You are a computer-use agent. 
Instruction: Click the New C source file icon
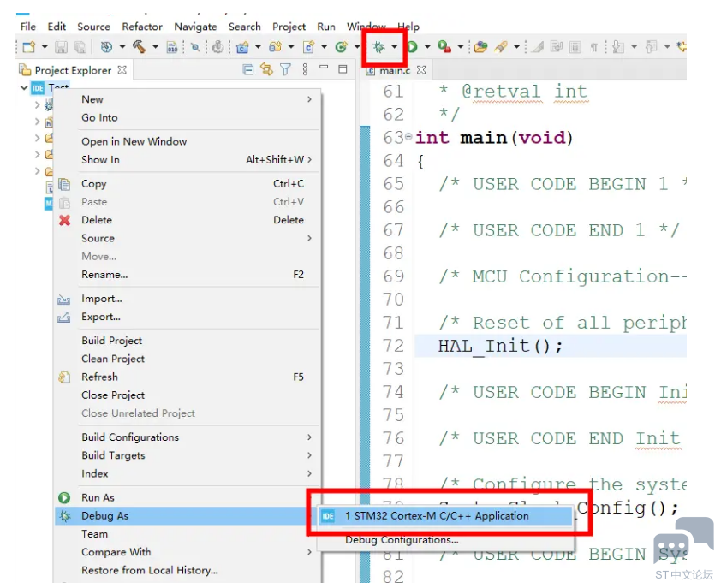point(308,47)
